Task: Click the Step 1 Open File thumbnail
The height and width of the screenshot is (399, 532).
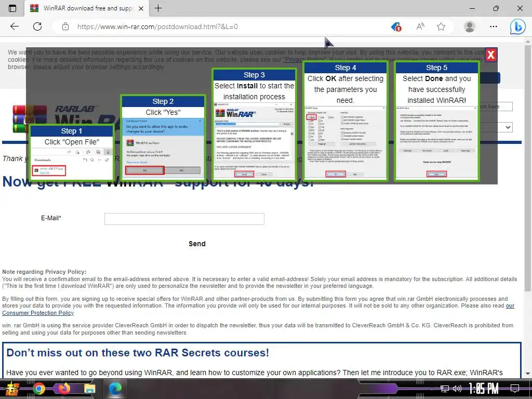Action: pyautogui.click(x=72, y=153)
